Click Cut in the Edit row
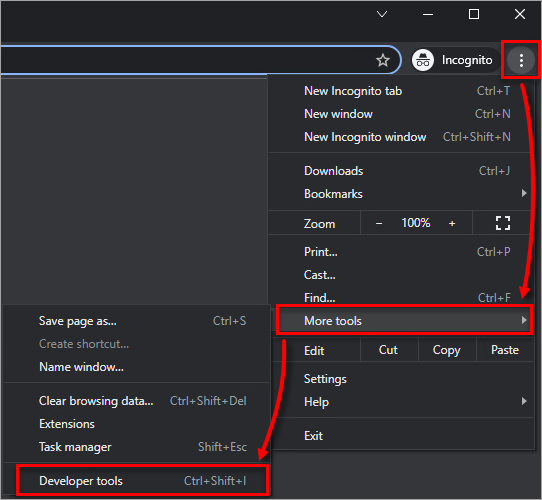Screen dimensions: 542x500 pyautogui.click(x=389, y=350)
